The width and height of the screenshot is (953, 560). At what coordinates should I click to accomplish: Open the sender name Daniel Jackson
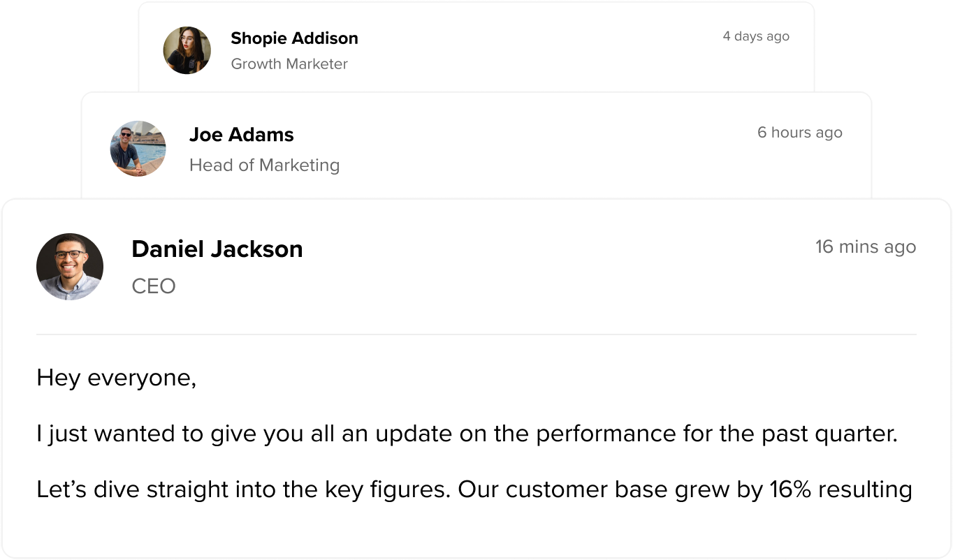click(x=217, y=249)
